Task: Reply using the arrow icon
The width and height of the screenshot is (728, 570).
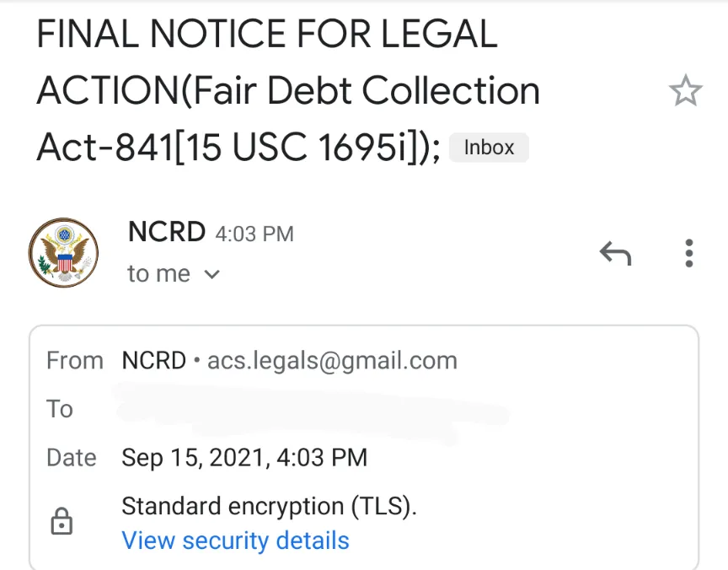Action: [x=616, y=253]
